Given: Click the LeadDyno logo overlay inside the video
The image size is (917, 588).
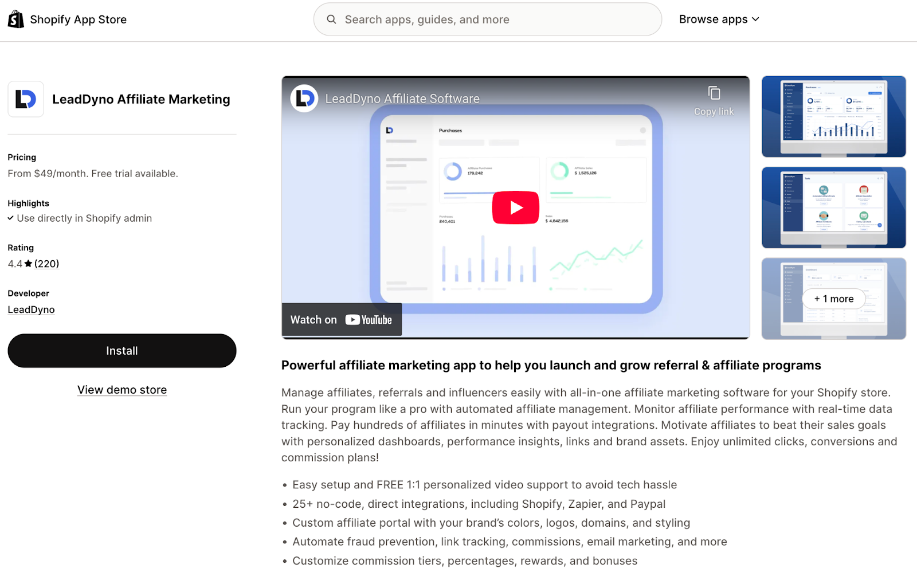Looking at the screenshot, I should [304, 97].
